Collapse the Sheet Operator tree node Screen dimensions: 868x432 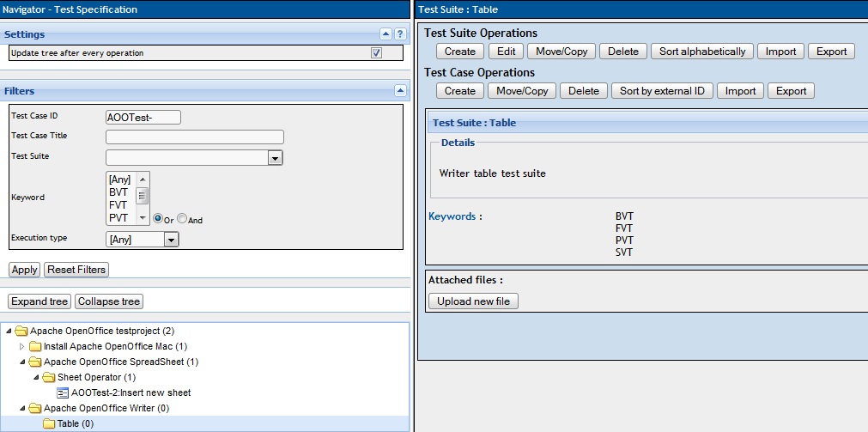click(36, 378)
